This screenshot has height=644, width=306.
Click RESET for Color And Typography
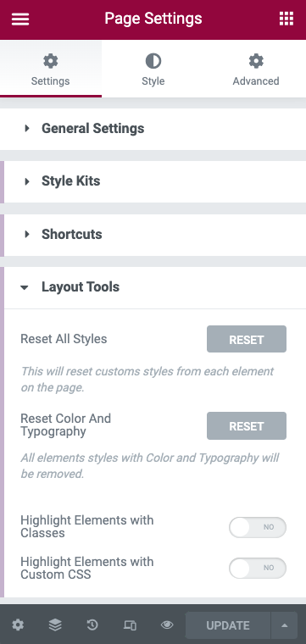(x=247, y=426)
